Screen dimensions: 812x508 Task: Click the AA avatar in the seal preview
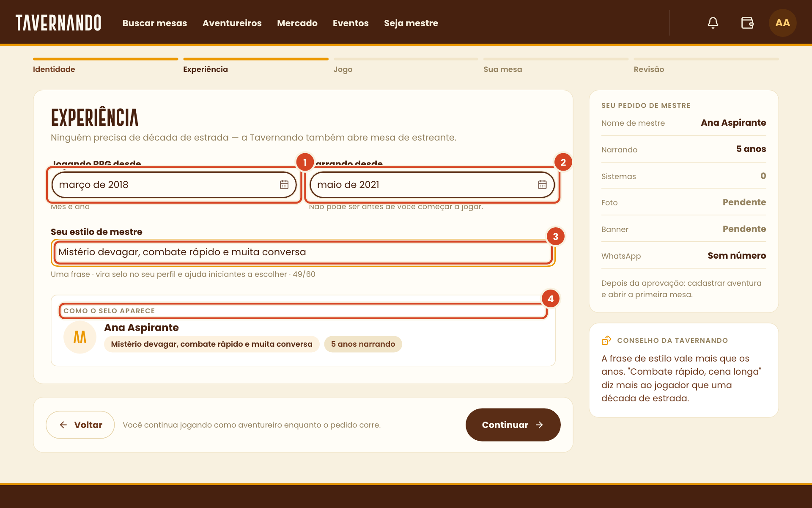tap(80, 337)
